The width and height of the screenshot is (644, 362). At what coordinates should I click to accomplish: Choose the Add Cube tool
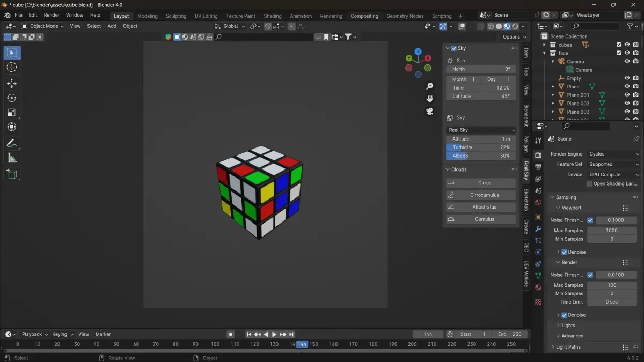tap(12, 174)
